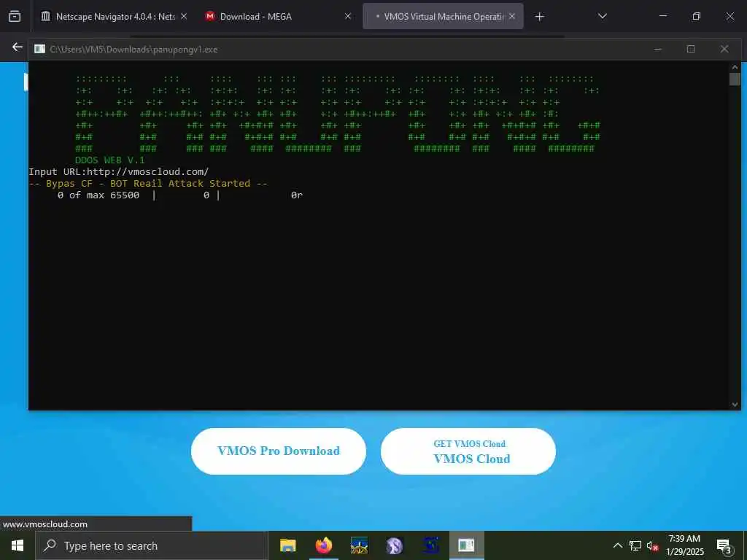Open the landscape picture app on taskbar

click(x=359, y=545)
